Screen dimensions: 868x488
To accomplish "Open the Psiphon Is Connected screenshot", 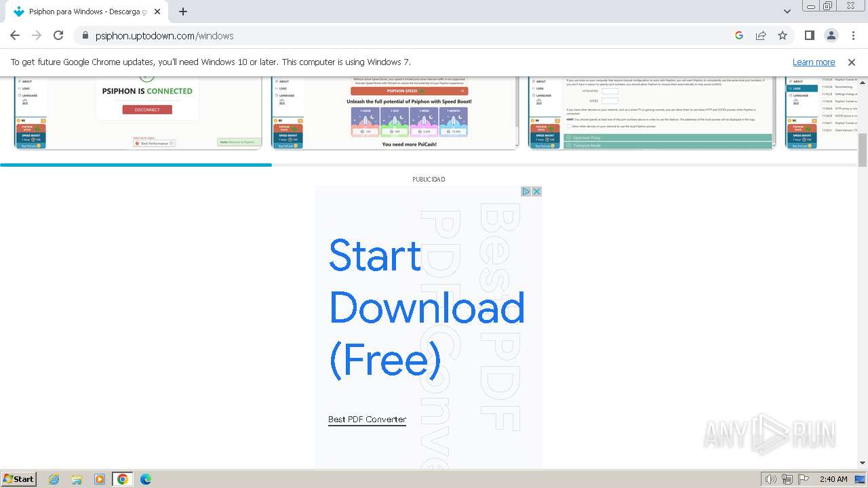I will [x=138, y=113].
